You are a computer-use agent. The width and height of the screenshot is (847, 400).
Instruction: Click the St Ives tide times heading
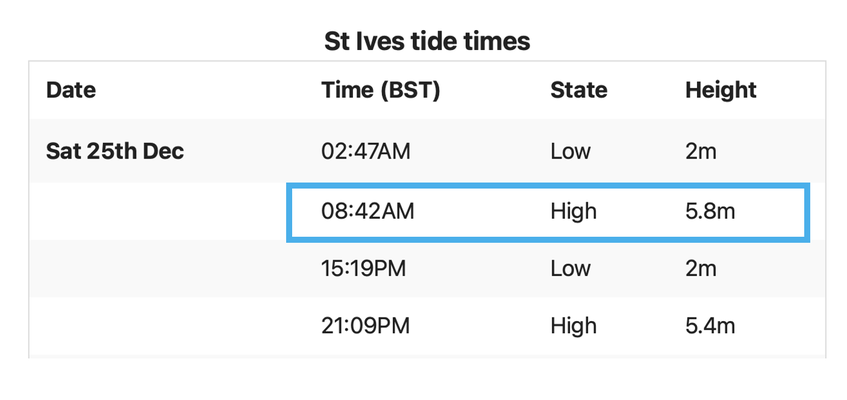pyautogui.click(x=427, y=41)
